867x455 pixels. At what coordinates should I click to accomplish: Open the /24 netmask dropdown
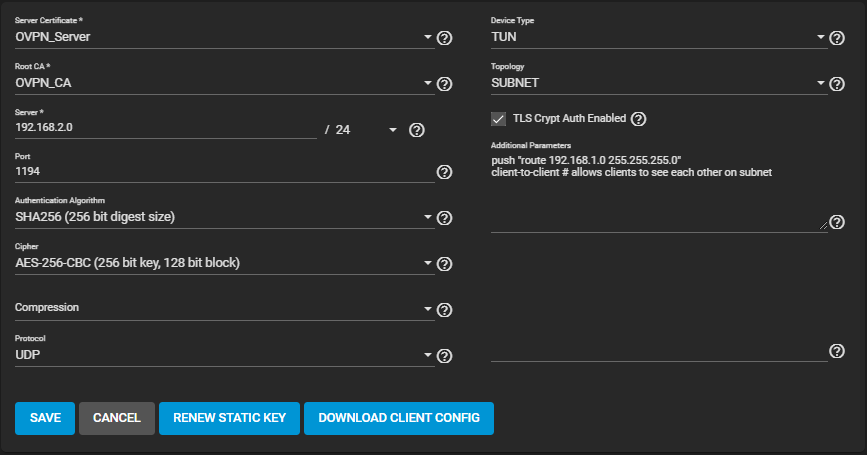367,130
